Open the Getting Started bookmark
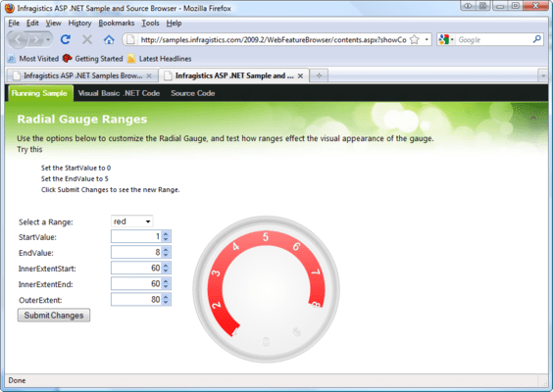553x392 pixels. coord(93,59)
